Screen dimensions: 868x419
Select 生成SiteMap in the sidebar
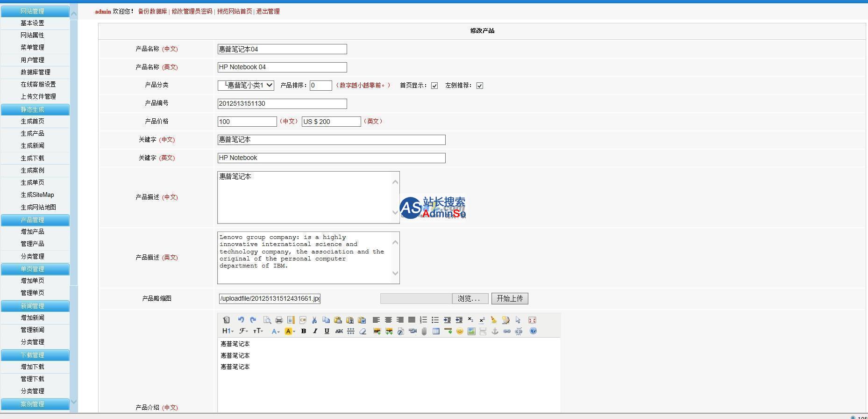click(37, 195)
